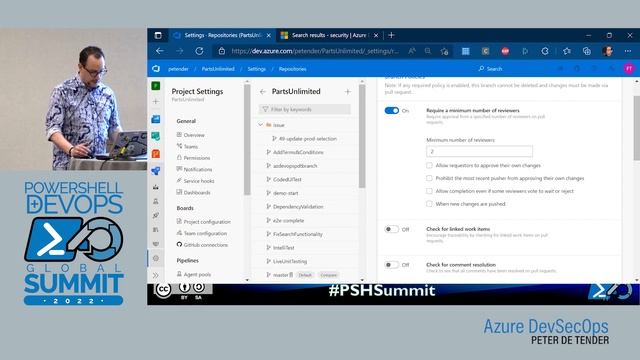Click petender in the breadcrumb

pyautogui.click(x=178, y=69)
